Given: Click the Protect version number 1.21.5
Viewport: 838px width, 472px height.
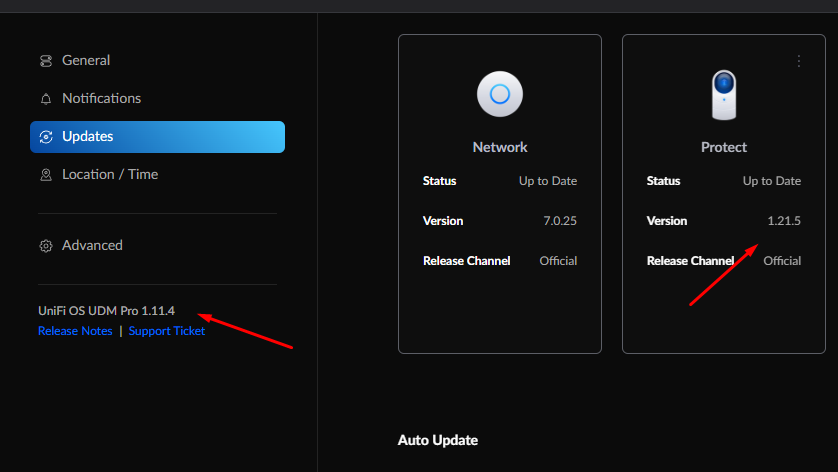Looking at the screenshot, I should pos(783,221).
